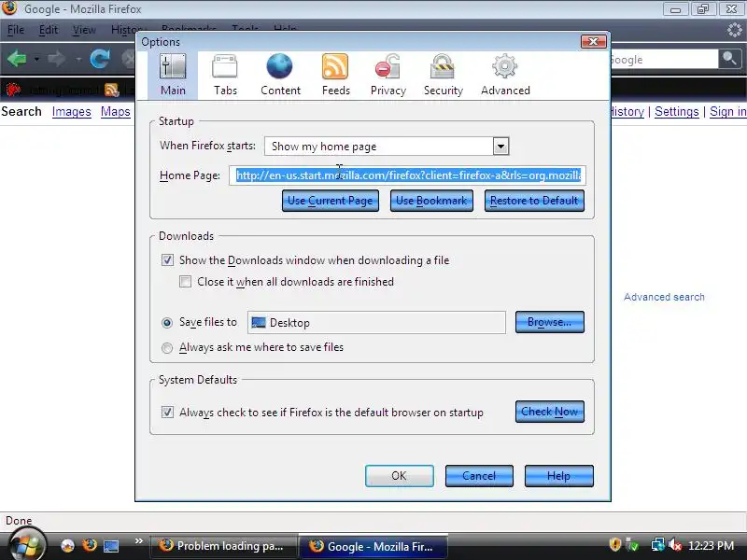Screen dimensions: 747x560
Task: Click the red bookmark icon in bookmarks bar
Action: click(13, 90)
